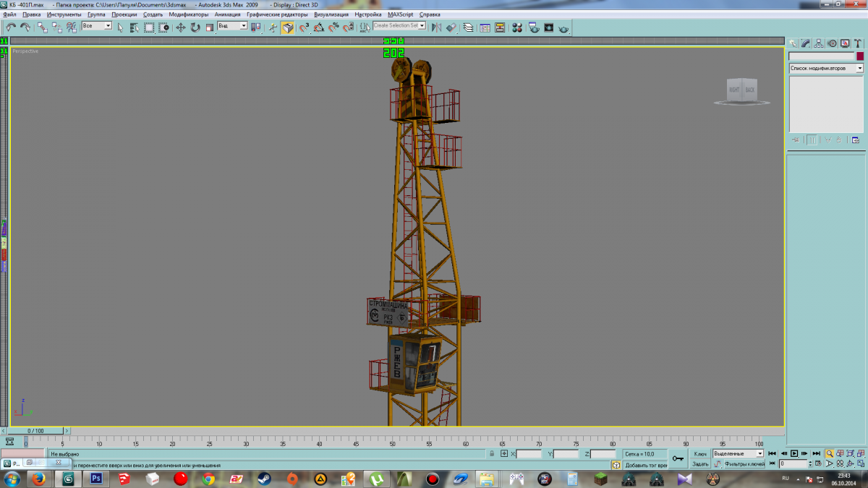
Task: Click the Align tool icon
Action: [451, 27]
